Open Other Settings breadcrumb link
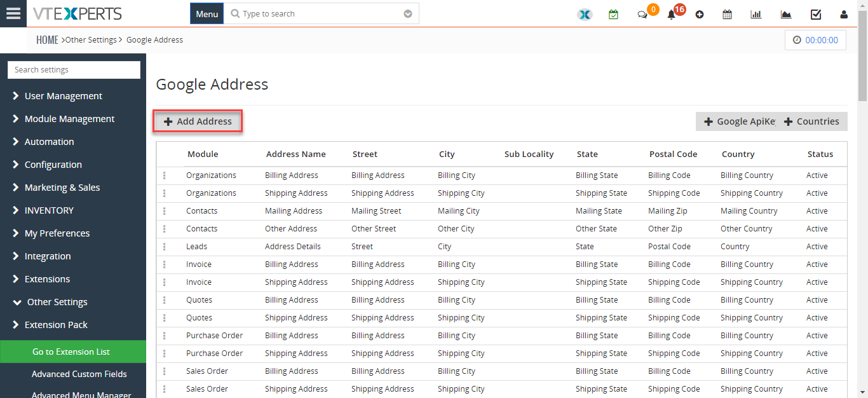868x398 pixels. pyautogui.click(x=91, y=39)
